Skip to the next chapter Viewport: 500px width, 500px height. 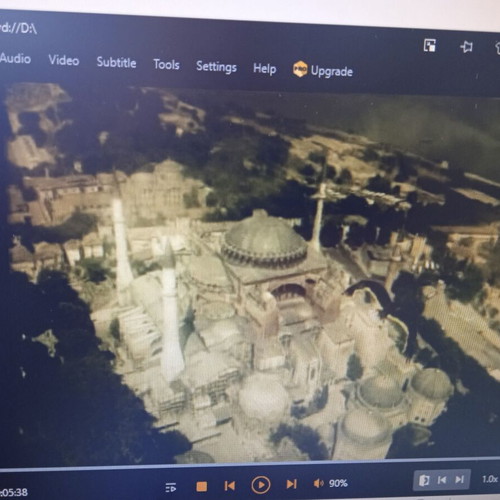pyautogui.click(x=292, y=484)
